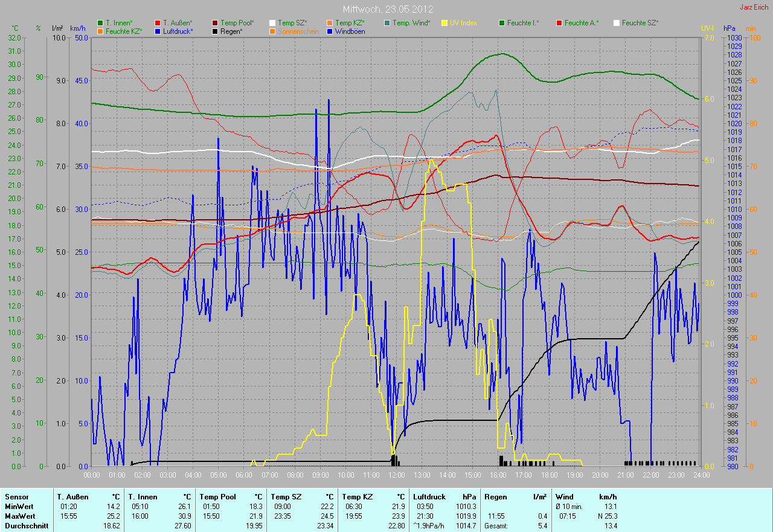Select the Feuchte A.* legend label
The image size is (773, 532).
click(582, 22)
